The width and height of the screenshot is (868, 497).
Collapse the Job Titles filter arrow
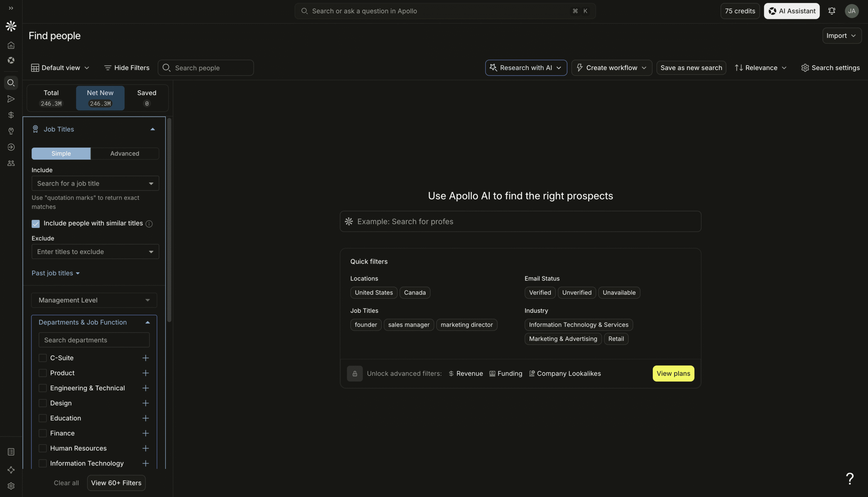pos(153,129)
